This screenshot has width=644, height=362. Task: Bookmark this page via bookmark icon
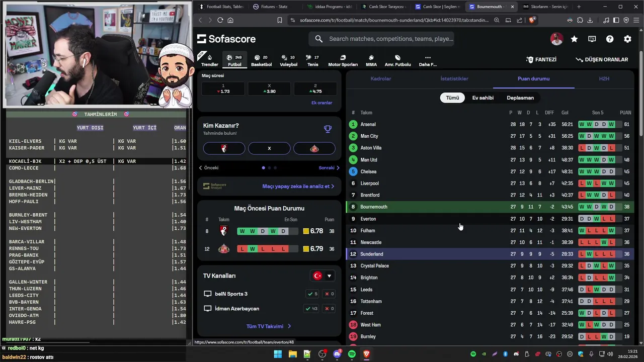pos(280,20)
